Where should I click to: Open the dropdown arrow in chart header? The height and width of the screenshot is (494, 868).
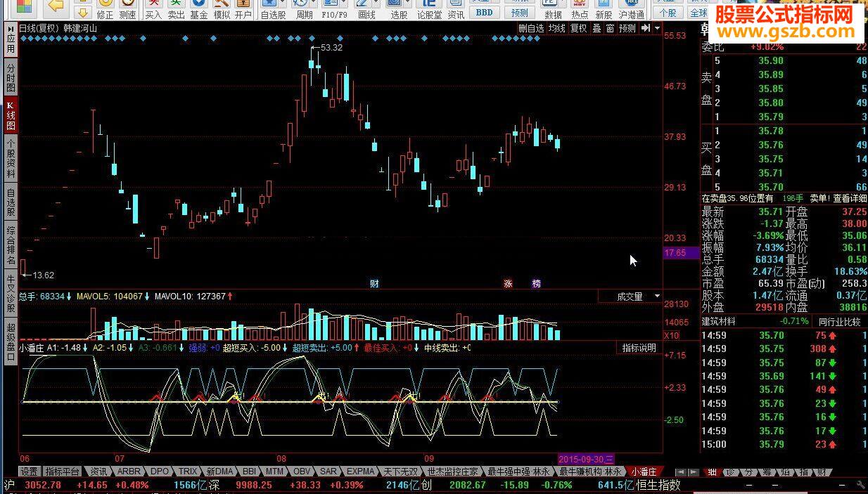[657, 29]
